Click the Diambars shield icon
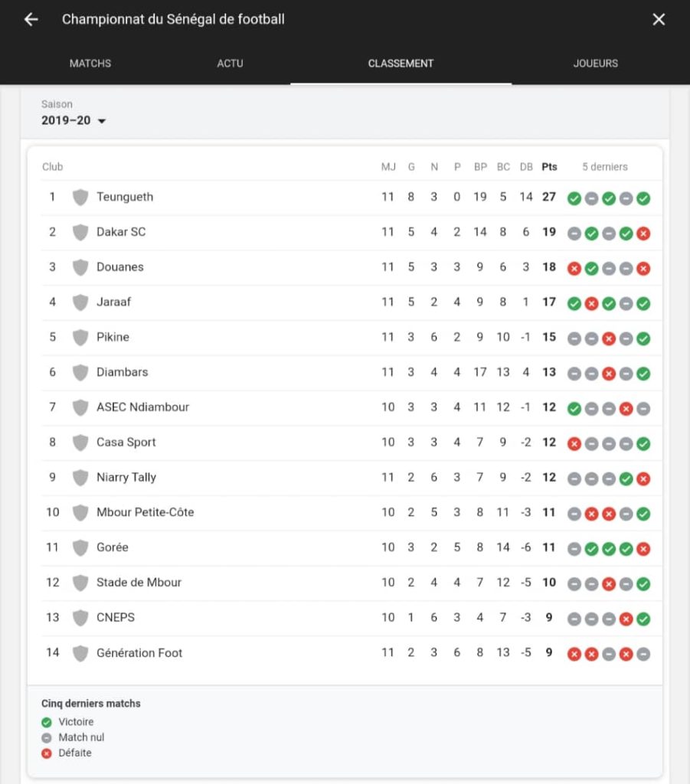This screenshot has height=784, width=690. pos(80,373)
